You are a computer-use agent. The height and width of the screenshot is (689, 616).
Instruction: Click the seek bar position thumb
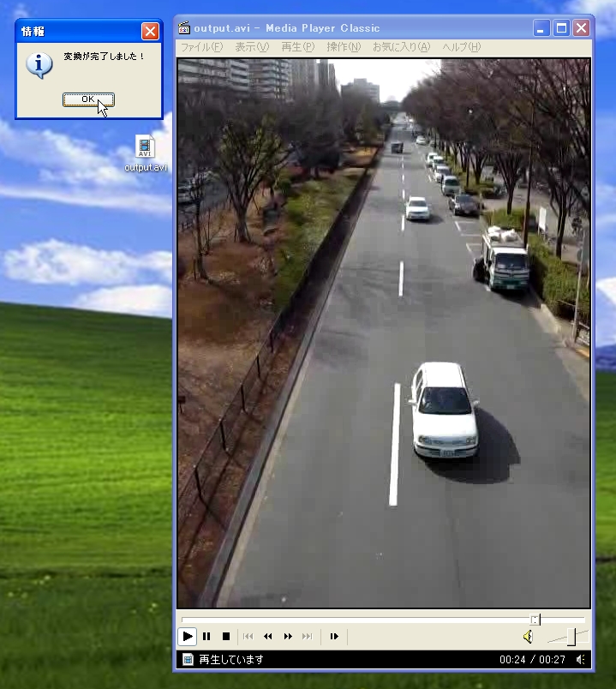point(535,620)
